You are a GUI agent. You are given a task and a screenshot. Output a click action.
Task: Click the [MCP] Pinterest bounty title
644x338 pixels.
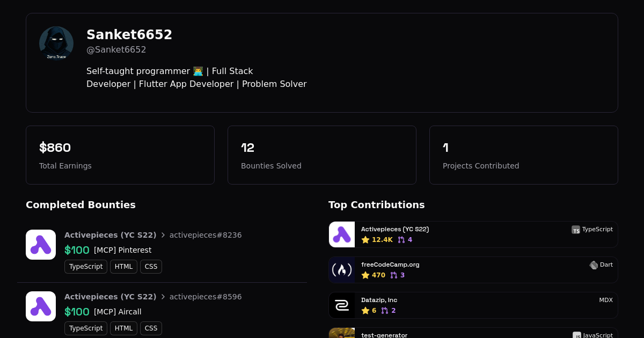tap(122, 250)
